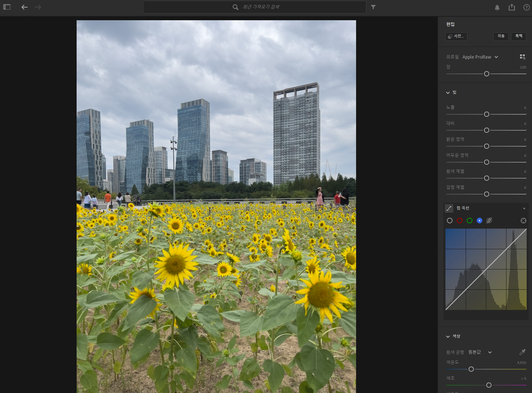Image resolution: width=532 pixels, height=393 pixels.
Task: Click the 흰색 계열 whites slider handle
Action: [x=487, y=178]
